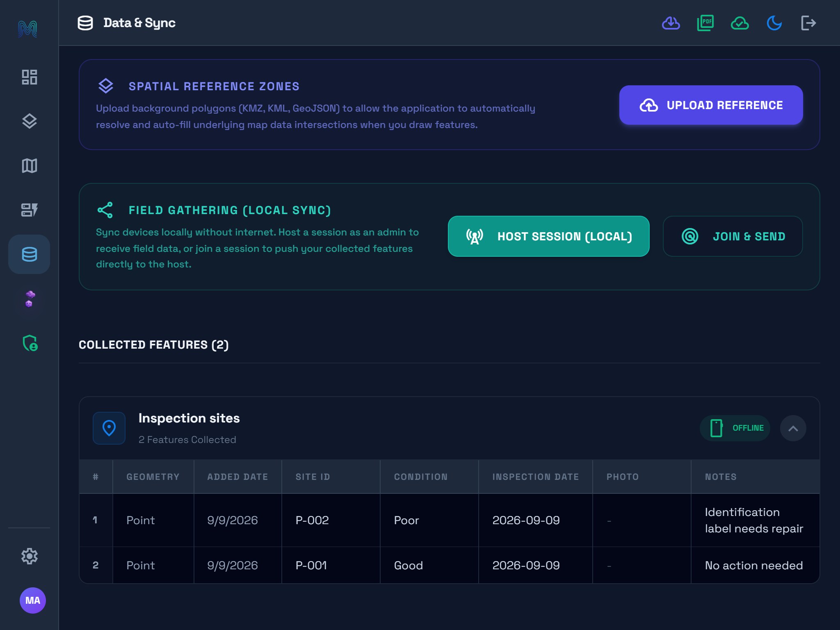Click the Collected Features (2) heading
The image size is (840, 630).
coord(154,345)
